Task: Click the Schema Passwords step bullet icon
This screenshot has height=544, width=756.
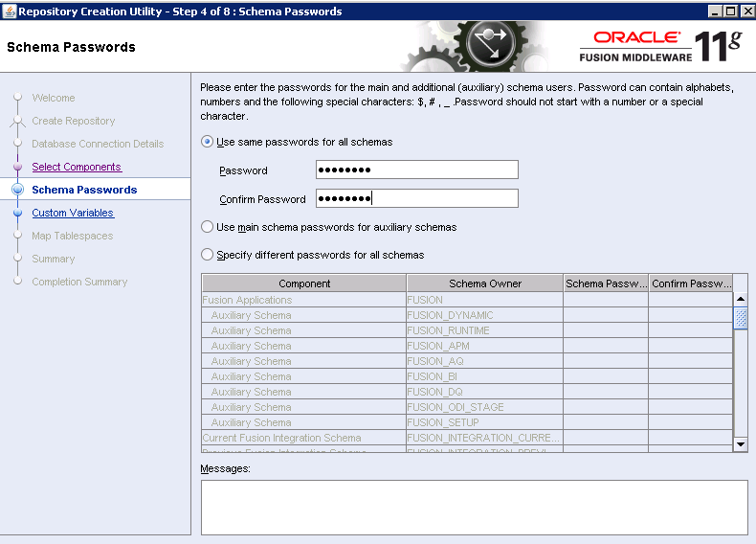Action: tap(17, 190)
